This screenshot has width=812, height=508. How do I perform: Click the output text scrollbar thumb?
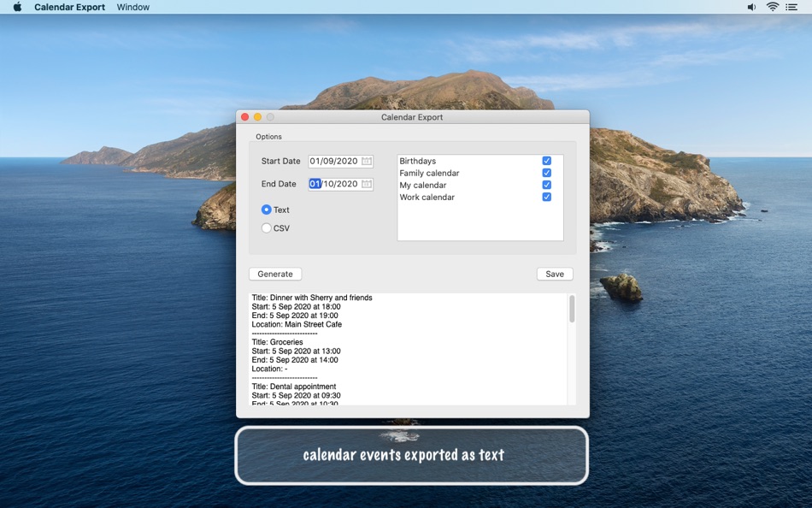[x=572, y=309]
